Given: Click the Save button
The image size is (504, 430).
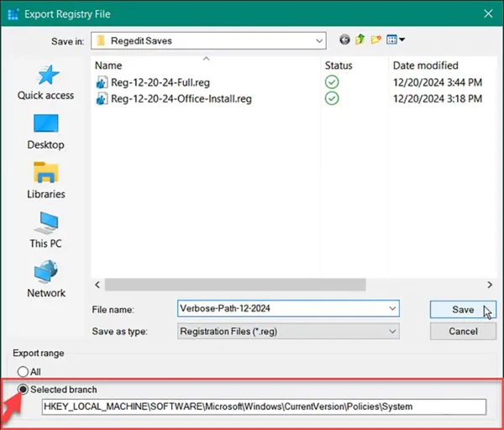Looking at the screenshot, I should point(463,310).
